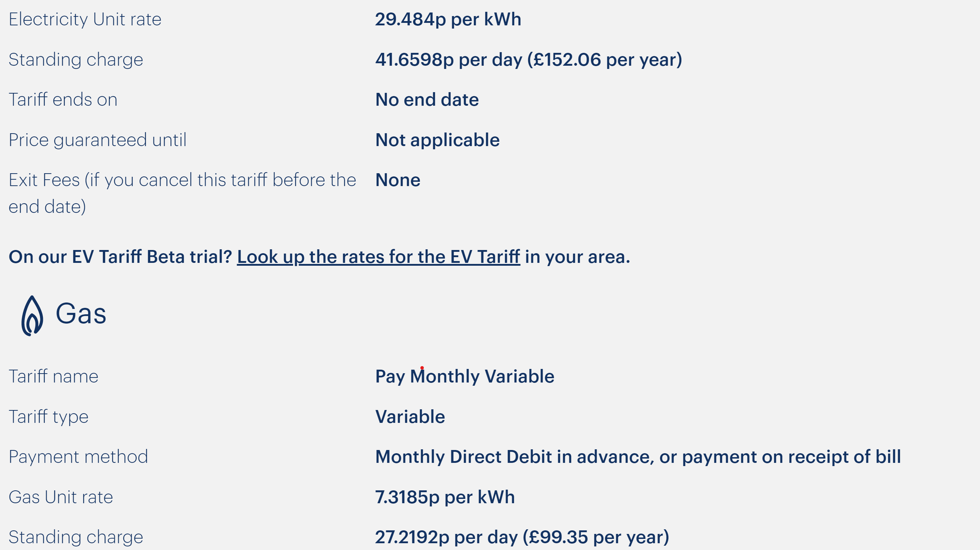
Task: Click the 'Payment method' label
Action: 78,457
